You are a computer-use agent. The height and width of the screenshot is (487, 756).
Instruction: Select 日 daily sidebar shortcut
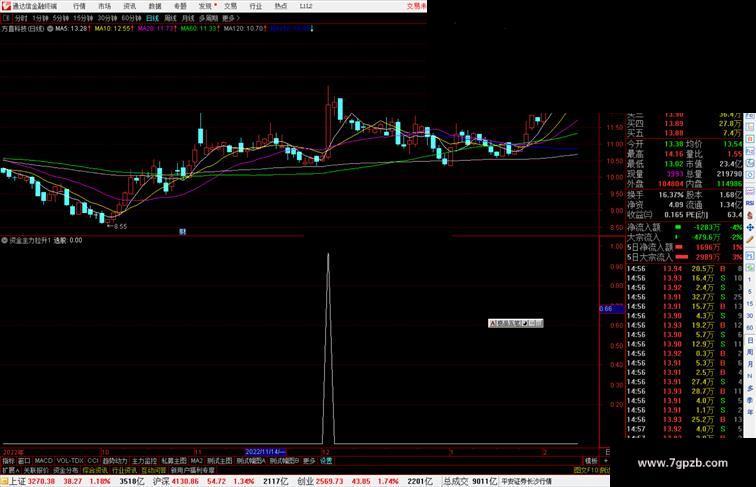750,340
